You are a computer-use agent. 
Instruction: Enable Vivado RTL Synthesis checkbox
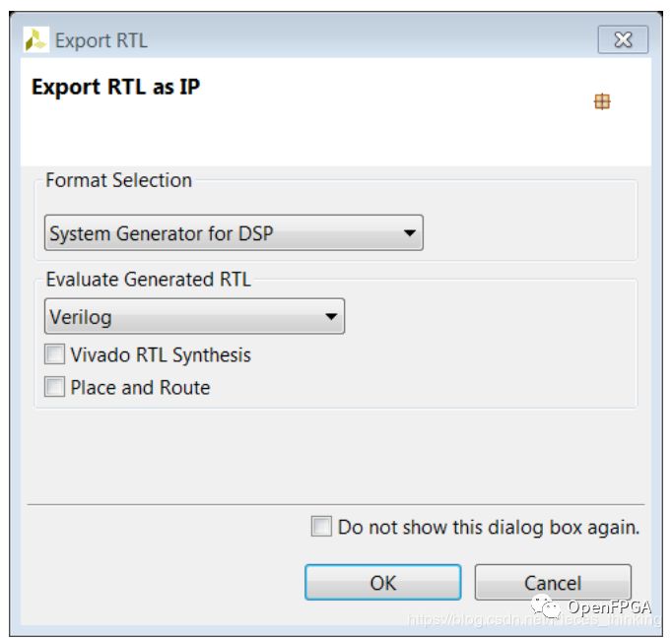tap(55, 355)
